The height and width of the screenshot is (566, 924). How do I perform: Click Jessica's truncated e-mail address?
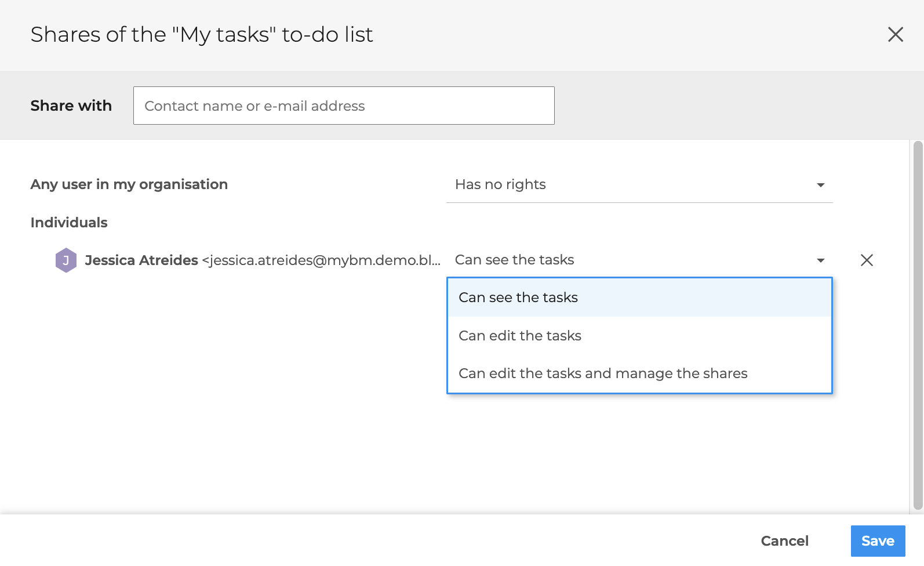[321, 260]
